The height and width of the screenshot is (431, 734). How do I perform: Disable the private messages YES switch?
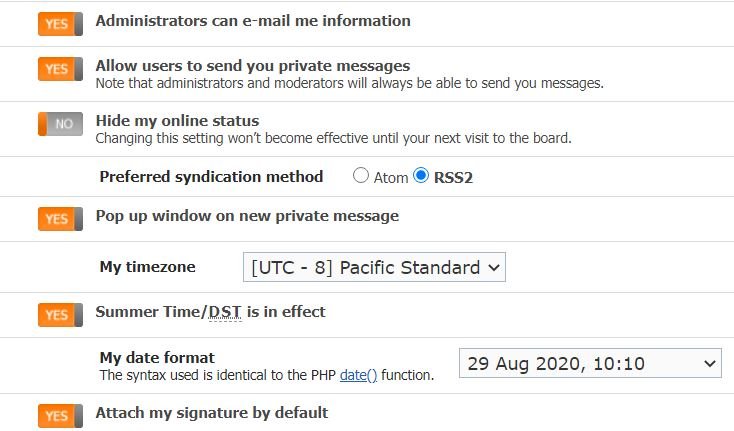tap(60, 69)
